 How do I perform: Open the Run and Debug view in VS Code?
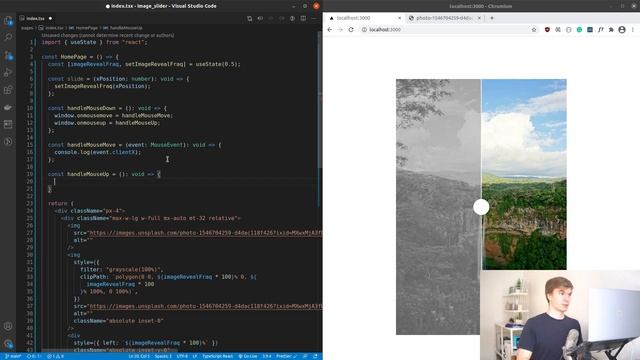pos(8,73)
